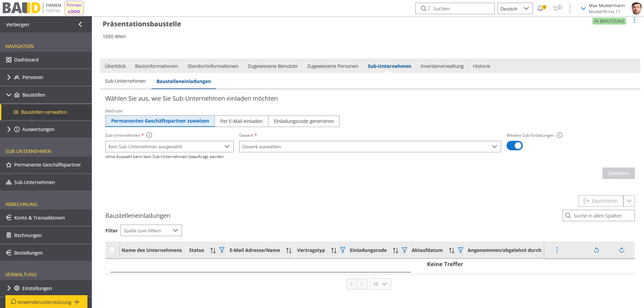Open table column options three-dot menu
Image resolution: width=644 pixels, height=308 pixels.
(557, 250)
